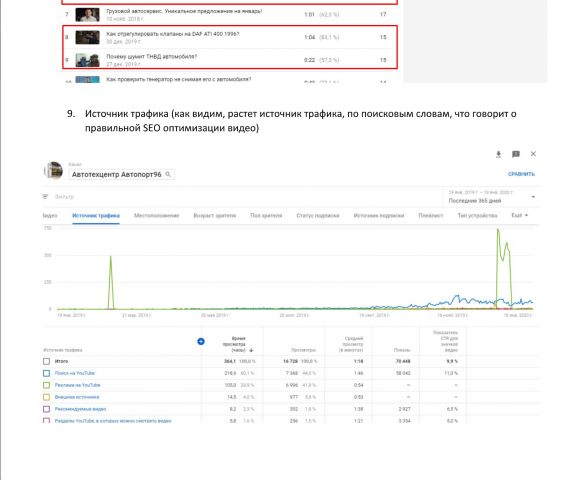Open video Почему шумит ТНВД автомобиля
Image resolution: width=579 pixels, height=480 pixels.
[x=151, y=57]
